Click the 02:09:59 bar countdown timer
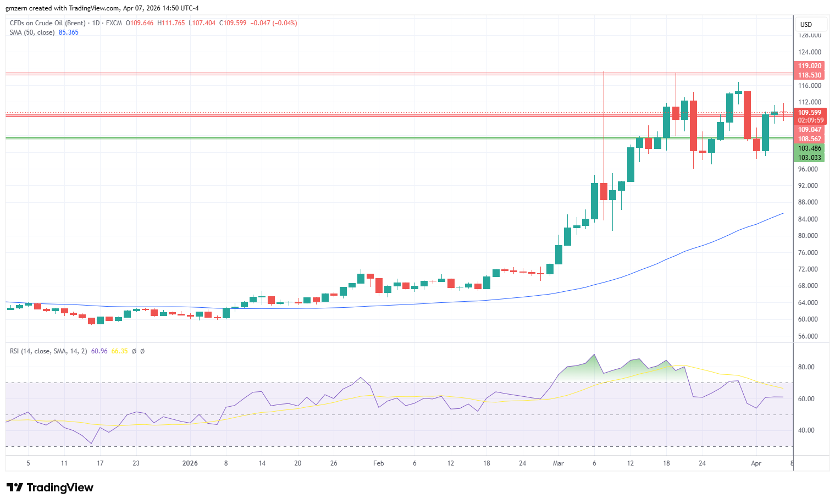835x504 pixels. click(810, 120)
